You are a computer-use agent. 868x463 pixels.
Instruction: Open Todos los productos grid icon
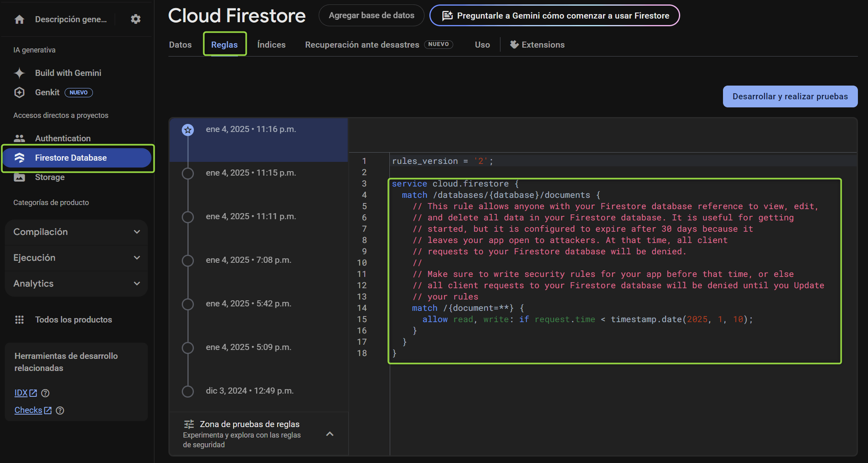[x=19, y=319]
